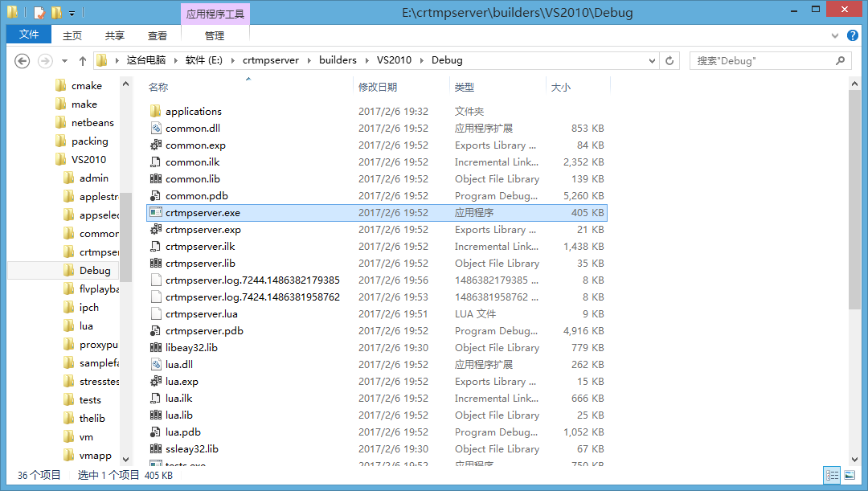This screenshot has height=491, width=868.
Task: Select lua.exp file name
Action: point(182,382)
